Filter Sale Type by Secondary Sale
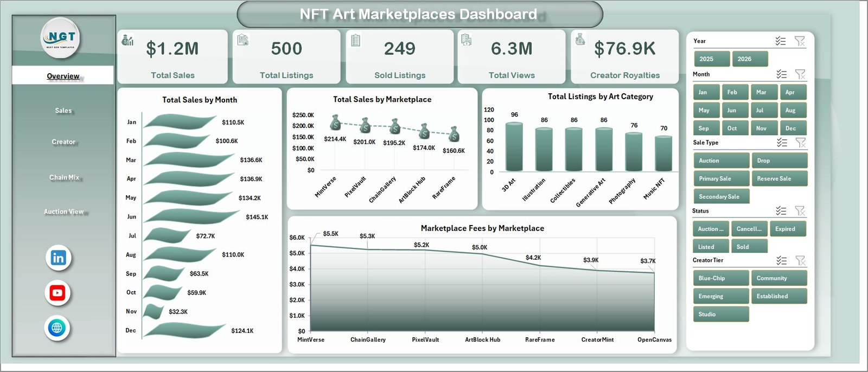868x372 pixels. point(721,196)
